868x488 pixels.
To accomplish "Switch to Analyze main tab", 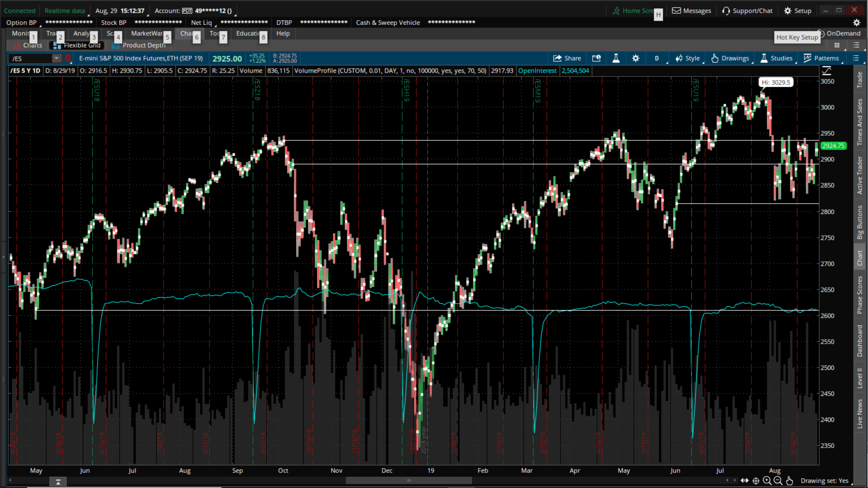I will [x=82, y=33].
